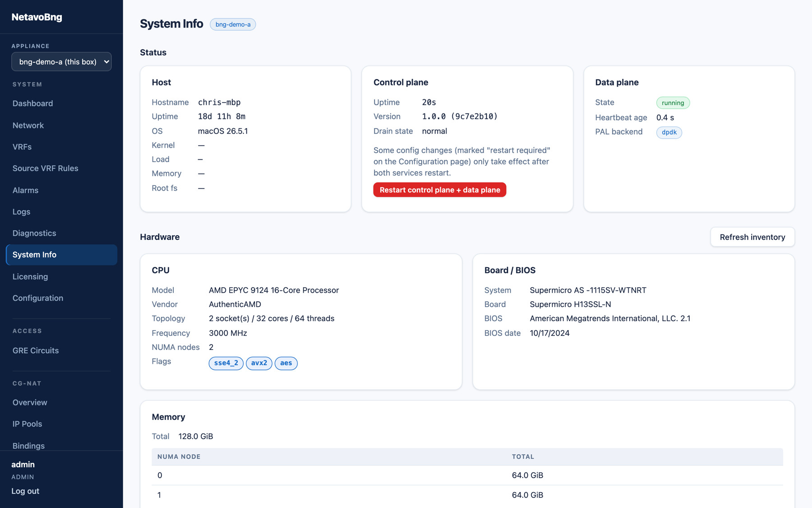This screenshot has height=508, width=812.
Task: Click the bng-demo-a badge beside the title
Action: pos(233,24)
